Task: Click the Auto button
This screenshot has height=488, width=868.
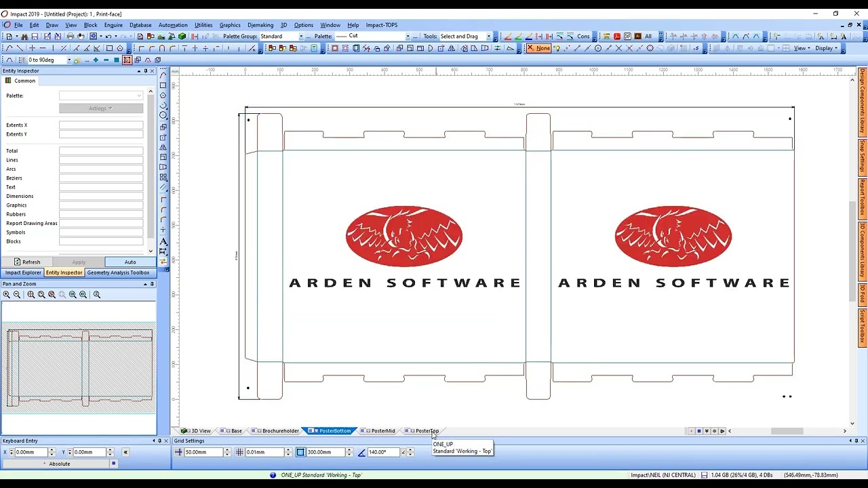Action: [x=130, y=262]
